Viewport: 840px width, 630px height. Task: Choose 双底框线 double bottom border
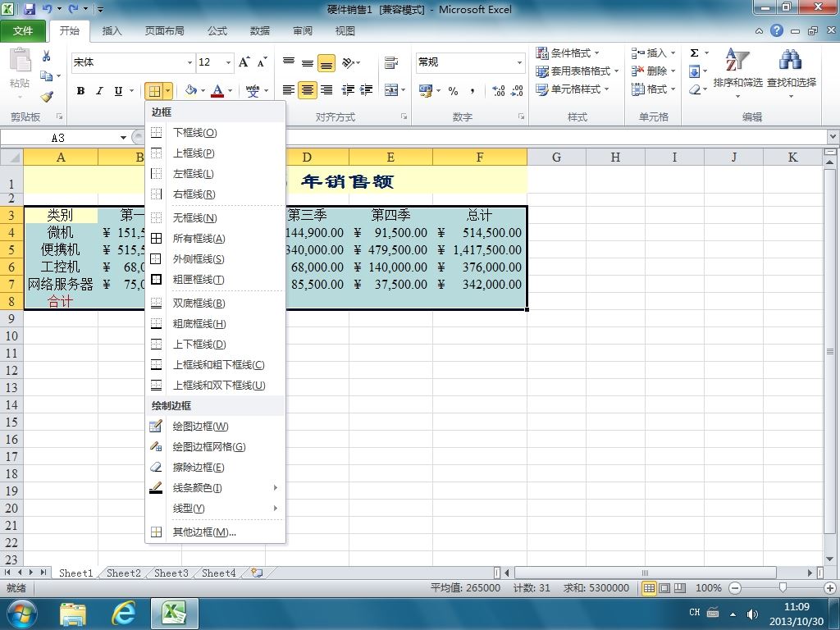[215, 304]
